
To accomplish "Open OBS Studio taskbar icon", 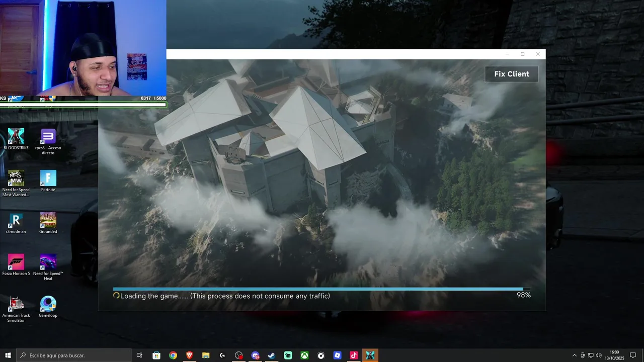I will pos(238,355).
